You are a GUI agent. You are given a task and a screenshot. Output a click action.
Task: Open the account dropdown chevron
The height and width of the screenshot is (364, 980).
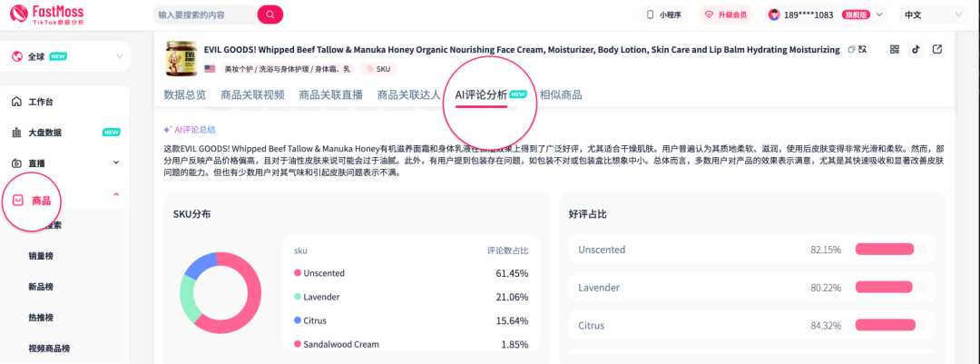tap(880, 15)
